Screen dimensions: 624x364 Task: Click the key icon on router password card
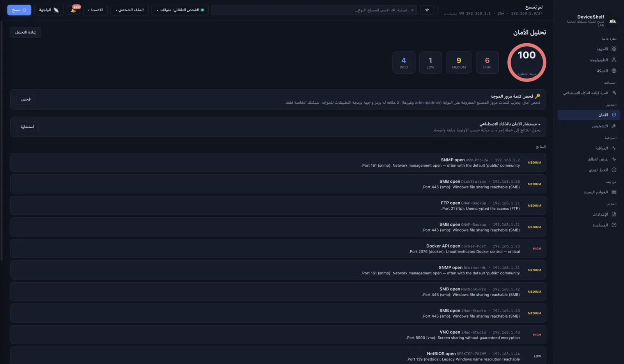click(x=537, y=96)
